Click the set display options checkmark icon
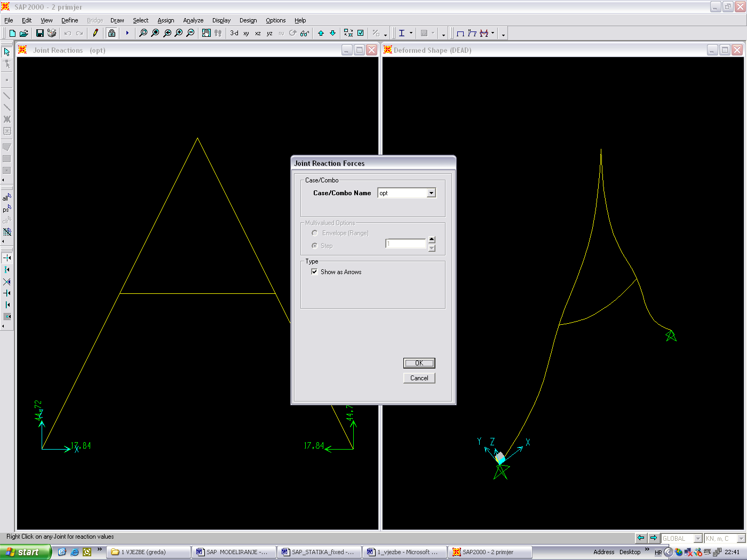Screen dimensions: 747x560 click(x=360, y=33)
